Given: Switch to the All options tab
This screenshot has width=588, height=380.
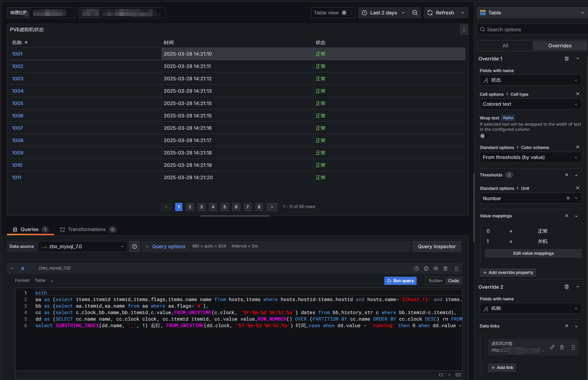Looking at the screenshot, I should (505, 46).
